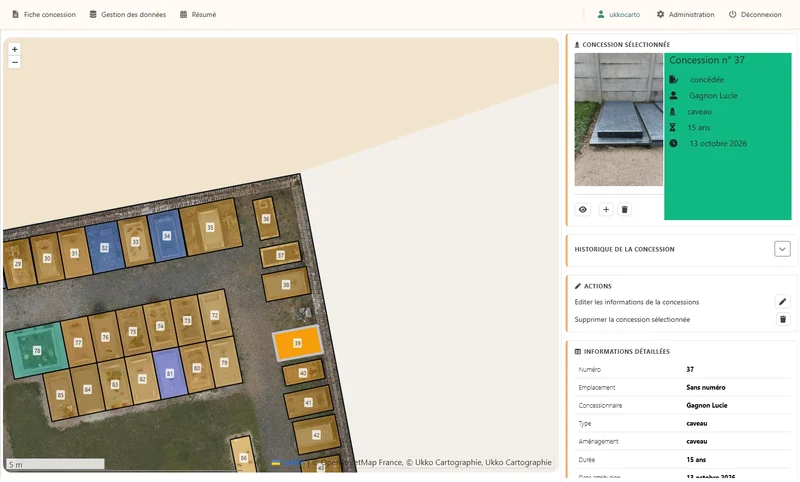Click the '13 octobre 2026' date in green card
This screenshot has height=482, width=800.
[718, 143]
